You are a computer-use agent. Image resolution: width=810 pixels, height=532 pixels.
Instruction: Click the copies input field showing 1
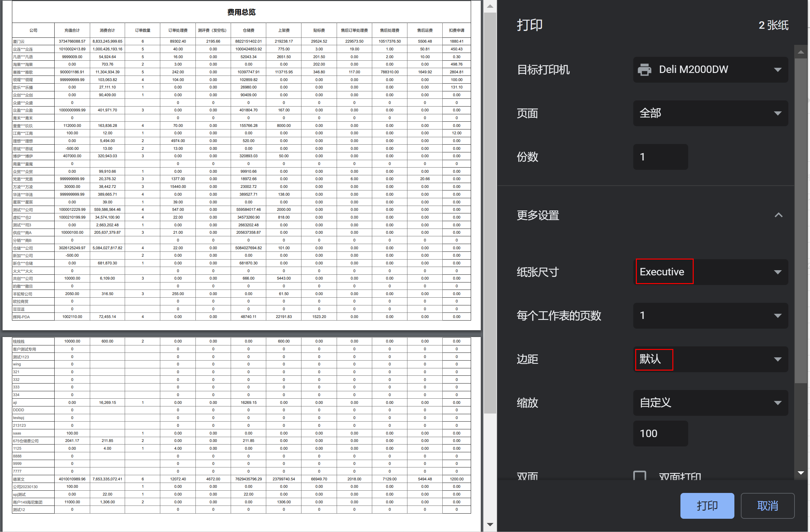[x=660, y=157]
